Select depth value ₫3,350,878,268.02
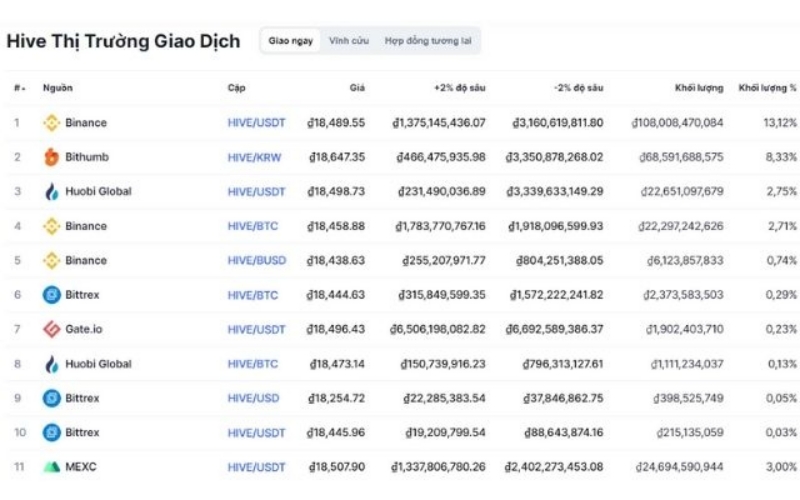Screen dimensions: 800x500 [555, 157]
